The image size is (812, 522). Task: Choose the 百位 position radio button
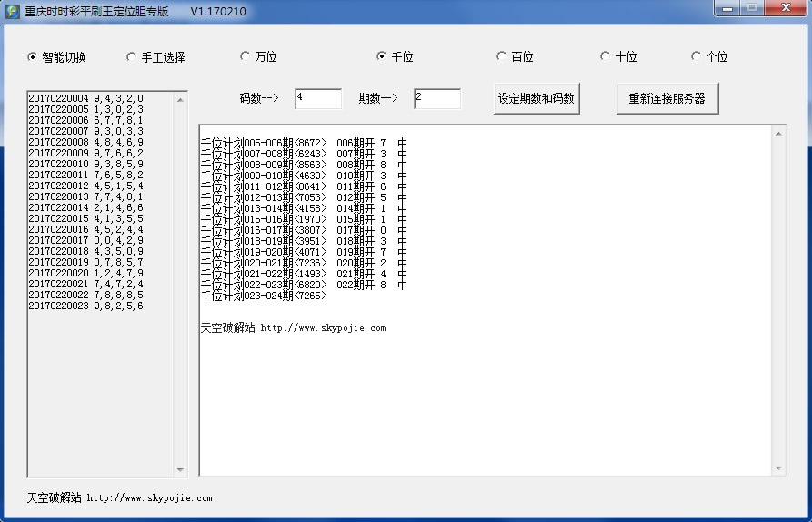(502, 56)
